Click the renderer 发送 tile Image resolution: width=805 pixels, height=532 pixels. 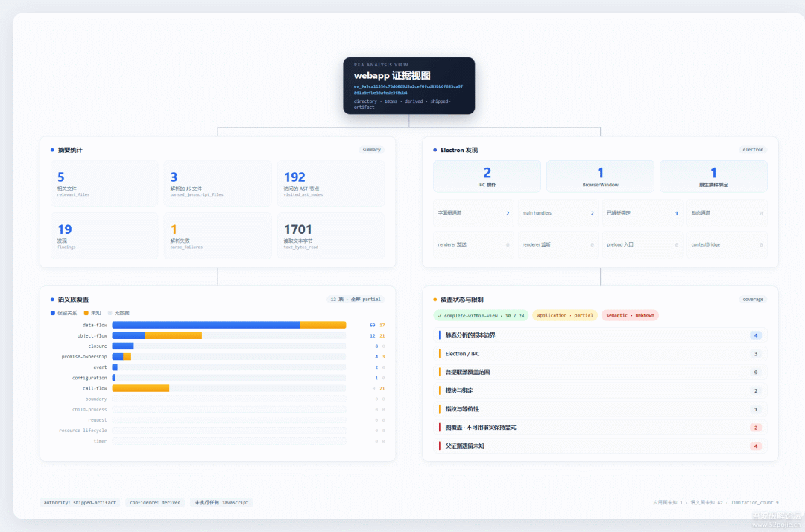pos(473,244)
